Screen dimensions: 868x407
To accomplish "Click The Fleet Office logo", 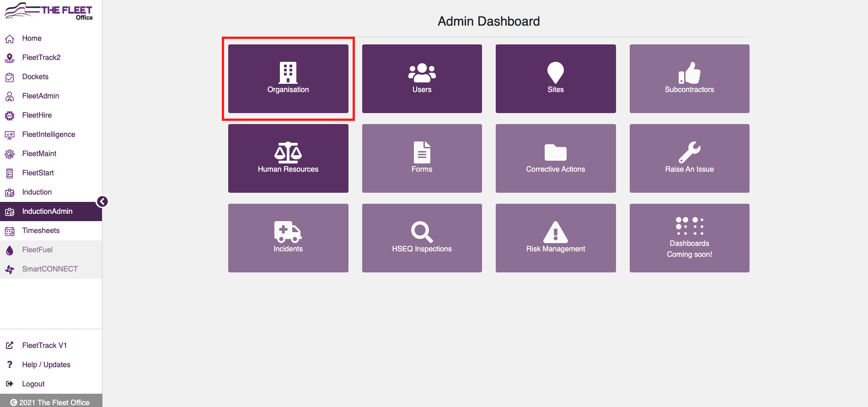I will [48, 11].
